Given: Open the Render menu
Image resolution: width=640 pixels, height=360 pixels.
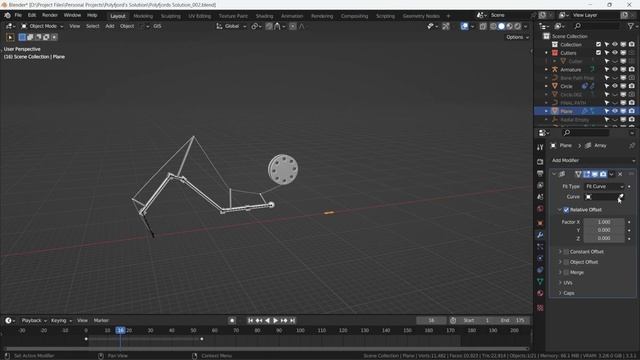Looking at the screenshot, I should (x=50, y=16).
